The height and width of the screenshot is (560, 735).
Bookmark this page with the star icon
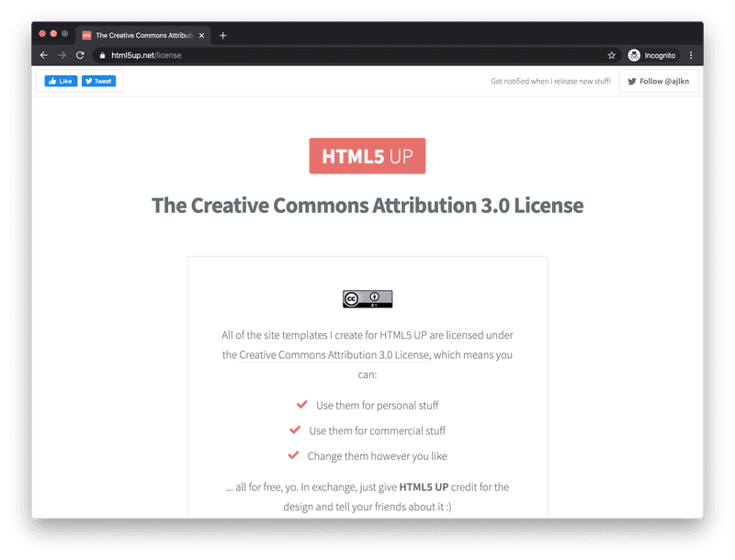click(611, 55)
